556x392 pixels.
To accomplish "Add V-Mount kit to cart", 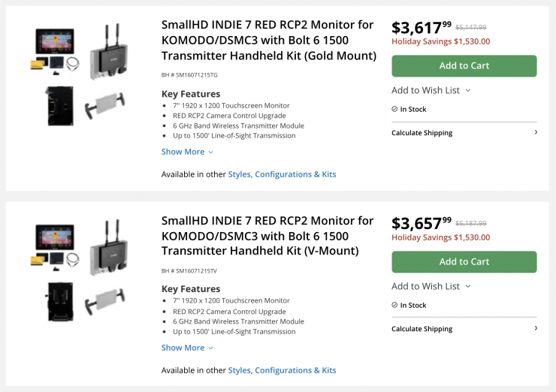I will point(464,262).
